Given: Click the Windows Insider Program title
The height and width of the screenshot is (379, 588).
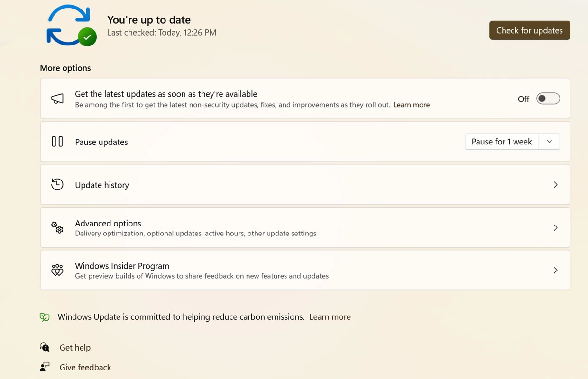Looking at the screenshot, I should 122,266.
